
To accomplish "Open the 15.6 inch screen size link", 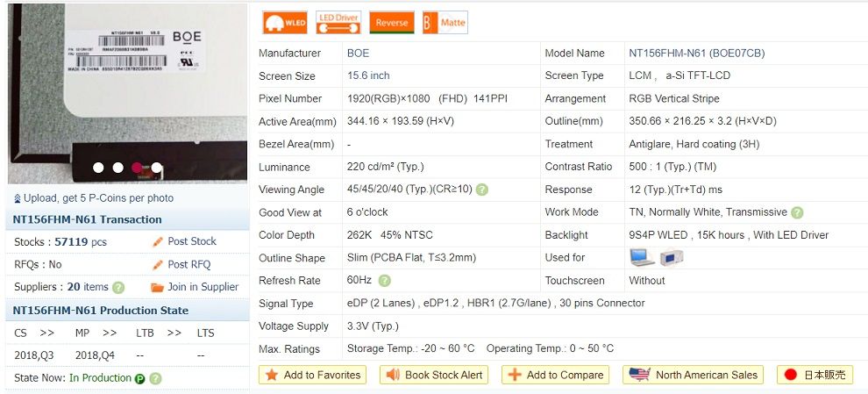I will [x=368, y=76].
